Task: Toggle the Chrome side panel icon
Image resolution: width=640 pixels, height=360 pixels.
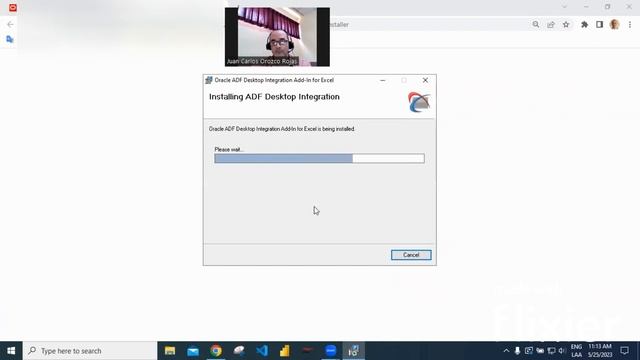Action: tap(599, 24)
